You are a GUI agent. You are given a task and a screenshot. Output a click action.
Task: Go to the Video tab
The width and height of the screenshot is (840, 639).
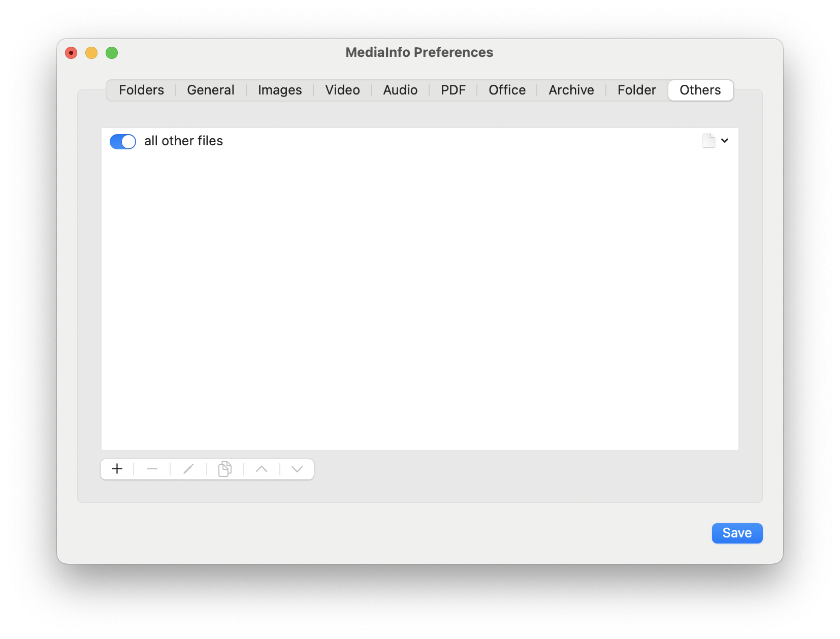343,90
